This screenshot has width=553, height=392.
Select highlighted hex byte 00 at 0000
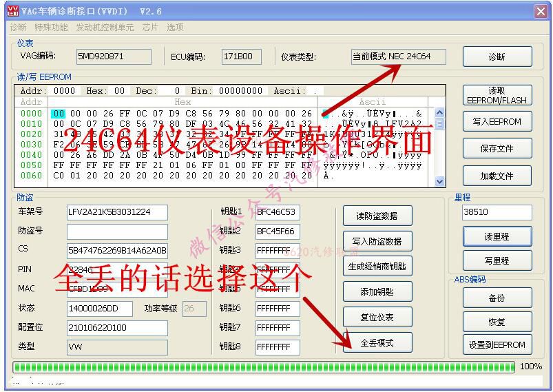click(x=59, y=114)
